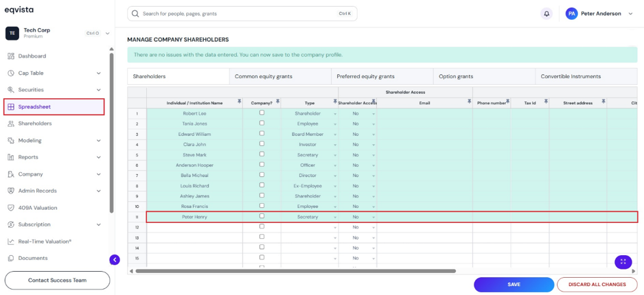
Task: Click the horizontal spreadsheet scrollbar
Action: coord(296,271)
